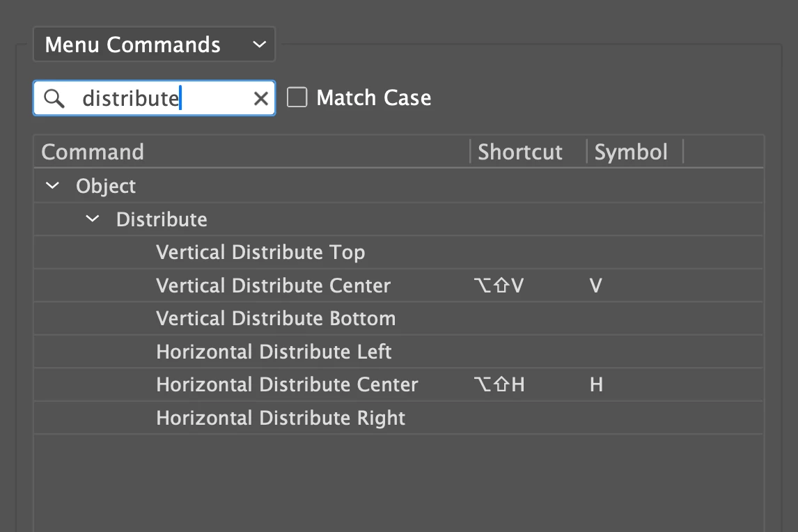The image size is (798, 532).
Task: Select Vertical Distribute Top command
Action: tap(260, 252)
